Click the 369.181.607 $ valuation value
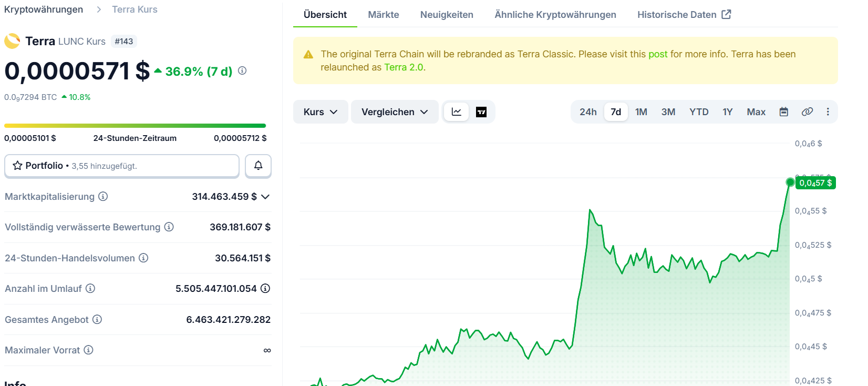This screenshot has height=386, width=868. 240,227
